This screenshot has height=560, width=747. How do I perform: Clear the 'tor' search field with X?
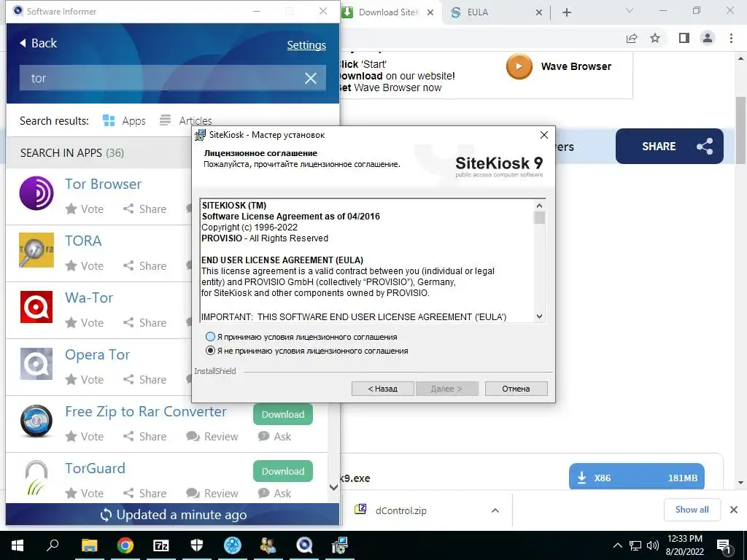click(311, 78)
